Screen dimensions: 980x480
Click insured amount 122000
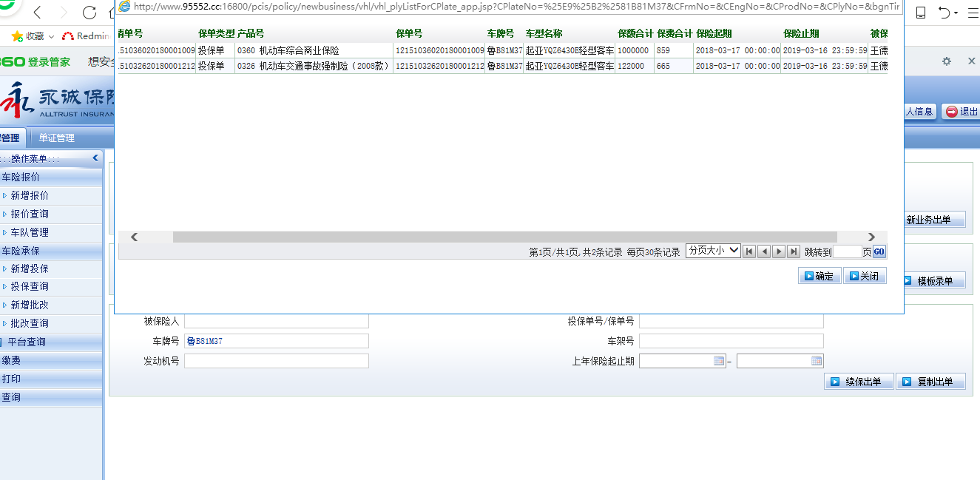[631, 66]
